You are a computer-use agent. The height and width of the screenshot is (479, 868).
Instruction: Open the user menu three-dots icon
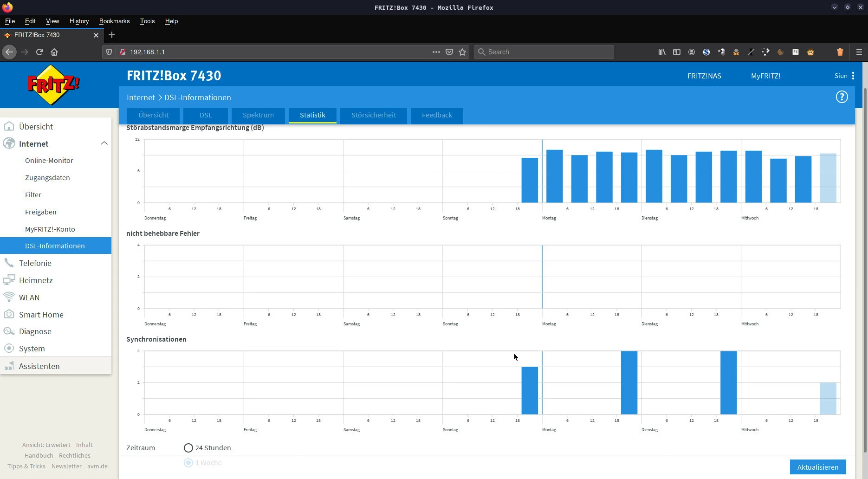(x=853, y=76)
